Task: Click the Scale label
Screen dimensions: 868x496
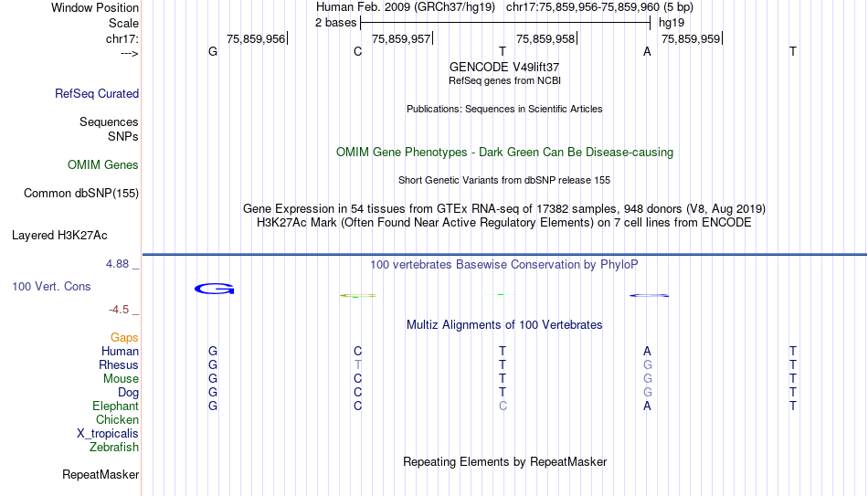Action: [x=124, y=23]
